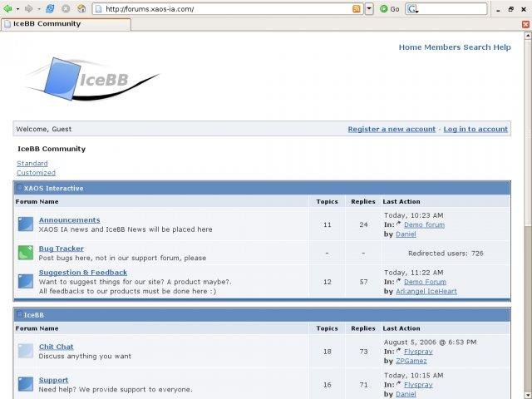Image resolution: width=532 pixels, height=399 pixels.
Task: Click the 'Welcome, Guest' text
Action: [44, 129]
